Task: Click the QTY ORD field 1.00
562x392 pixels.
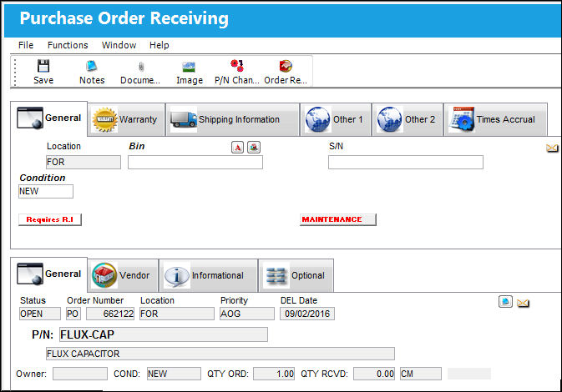Action: (x=274, y=374)
